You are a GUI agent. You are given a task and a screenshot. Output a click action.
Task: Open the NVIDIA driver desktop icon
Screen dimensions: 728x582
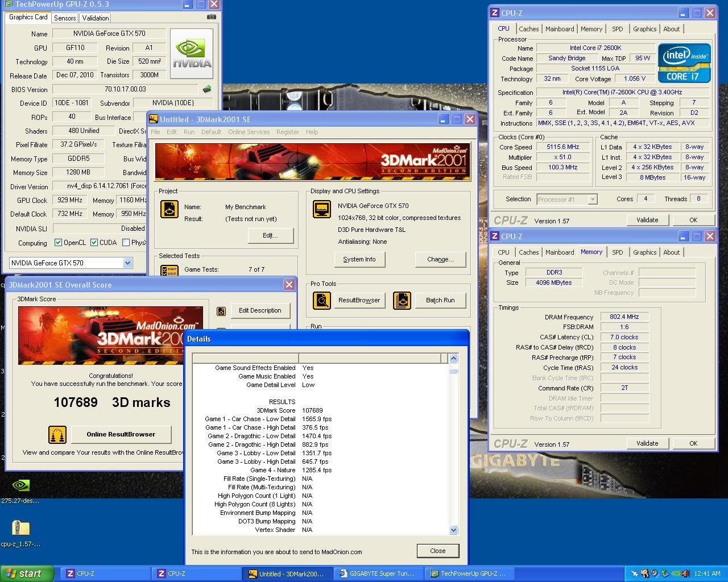[x=20, y=485]
